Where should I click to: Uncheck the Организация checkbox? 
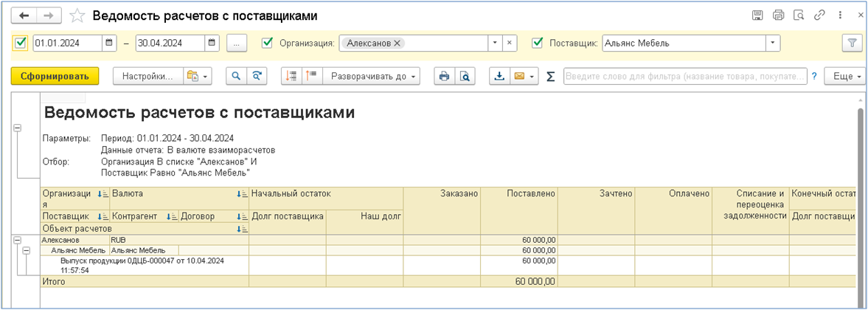pos(268,43)
